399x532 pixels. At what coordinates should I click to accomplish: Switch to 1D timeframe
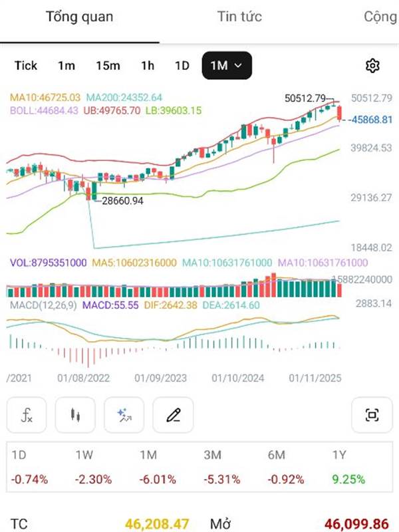click(182, 65)
